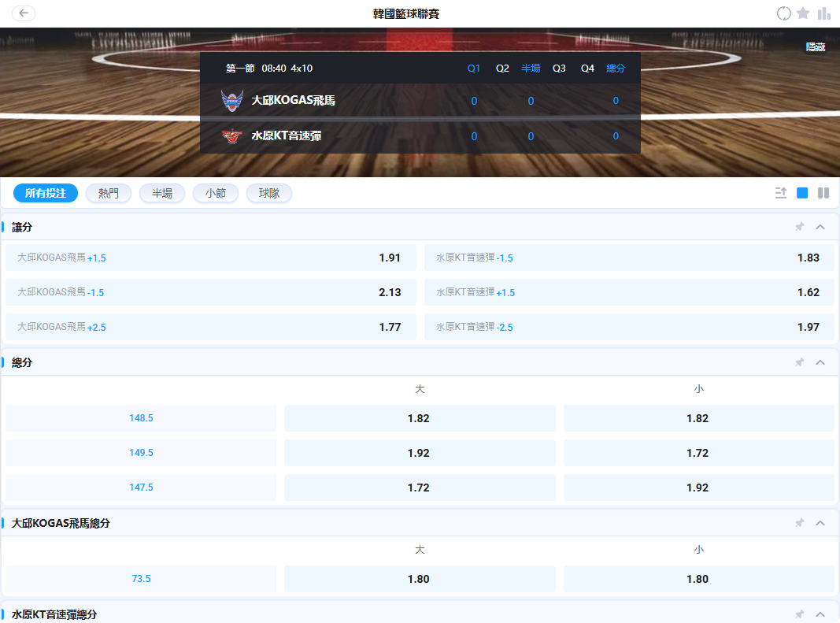This screenshot has width=840, height=623.
Task: Select over 148.5 odds 1.82
Action: pyautogui.click(x=420, y=418)
